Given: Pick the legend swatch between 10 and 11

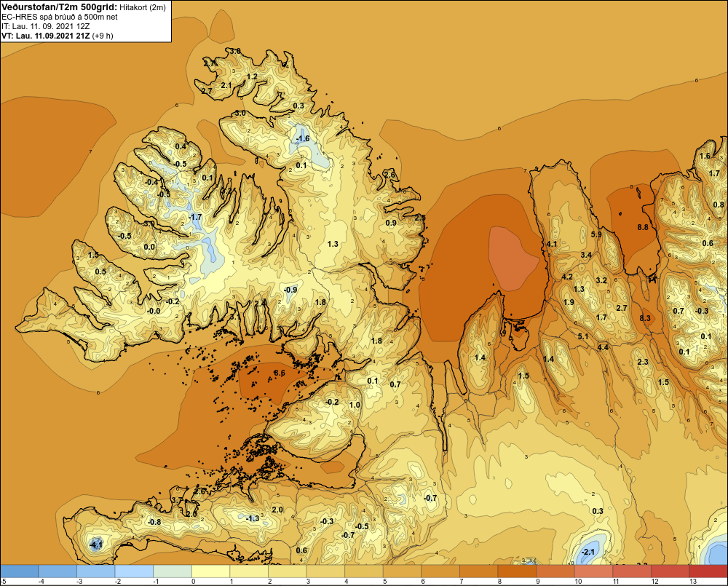Looking at the screenshot, I should point(594,571).
